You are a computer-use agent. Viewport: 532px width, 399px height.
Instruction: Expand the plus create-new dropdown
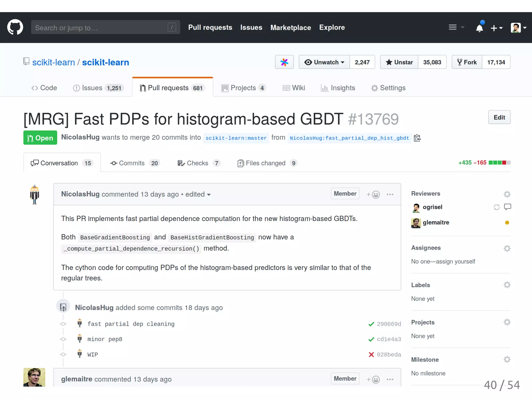pos(496,28)
